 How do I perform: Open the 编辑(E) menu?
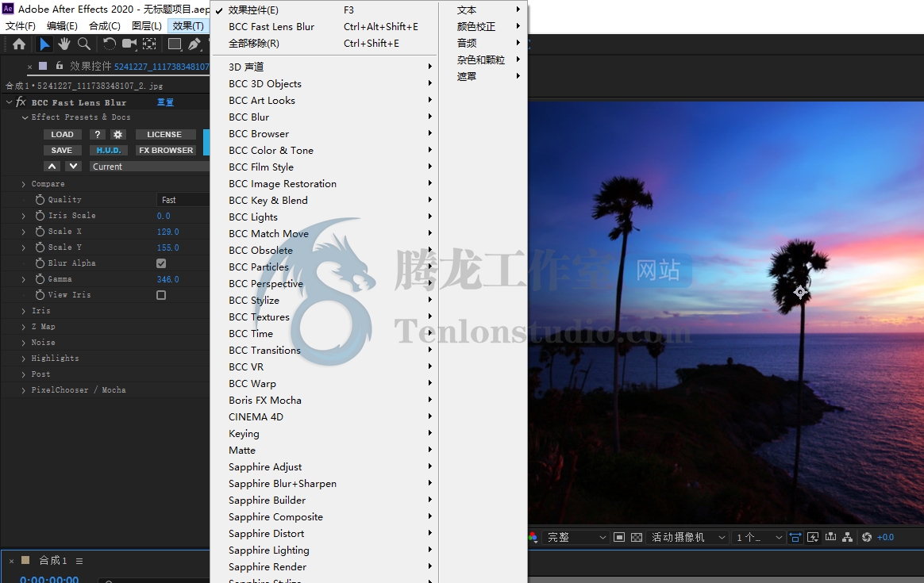62,26
